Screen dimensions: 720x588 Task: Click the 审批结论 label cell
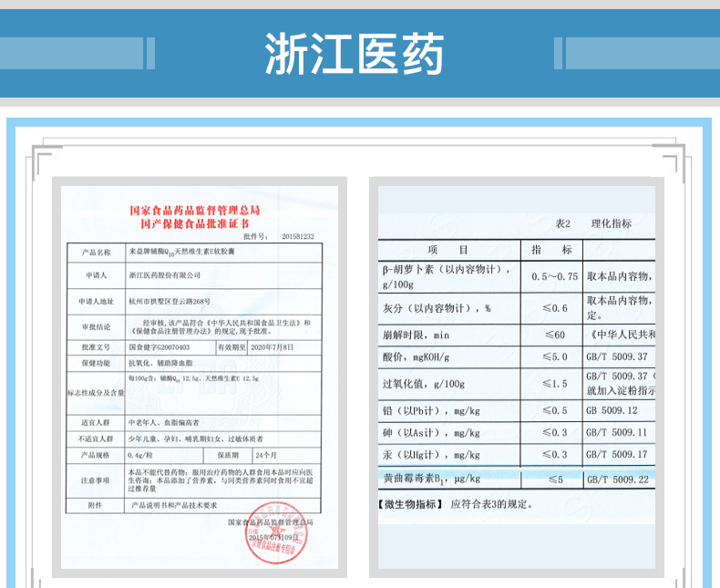click(x=96, y=327)
